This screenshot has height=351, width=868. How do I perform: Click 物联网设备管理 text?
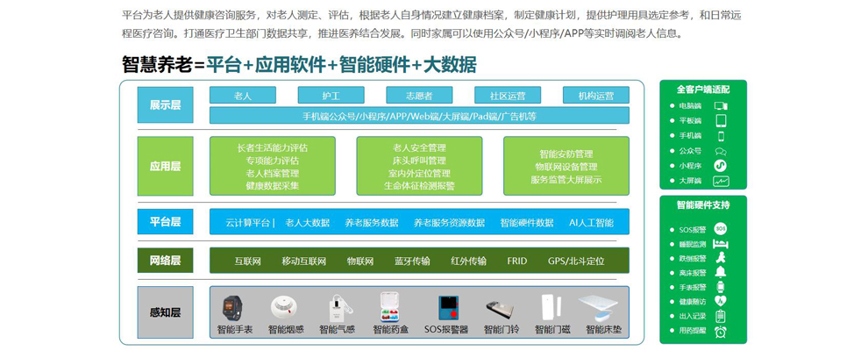point(566,167)
